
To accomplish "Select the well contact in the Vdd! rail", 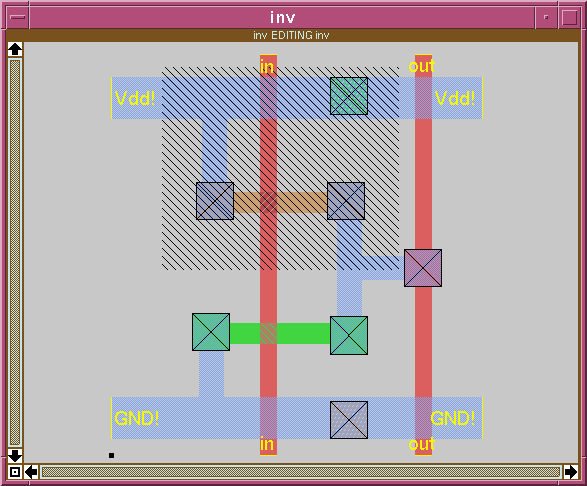I will click(x=349, y=96).
